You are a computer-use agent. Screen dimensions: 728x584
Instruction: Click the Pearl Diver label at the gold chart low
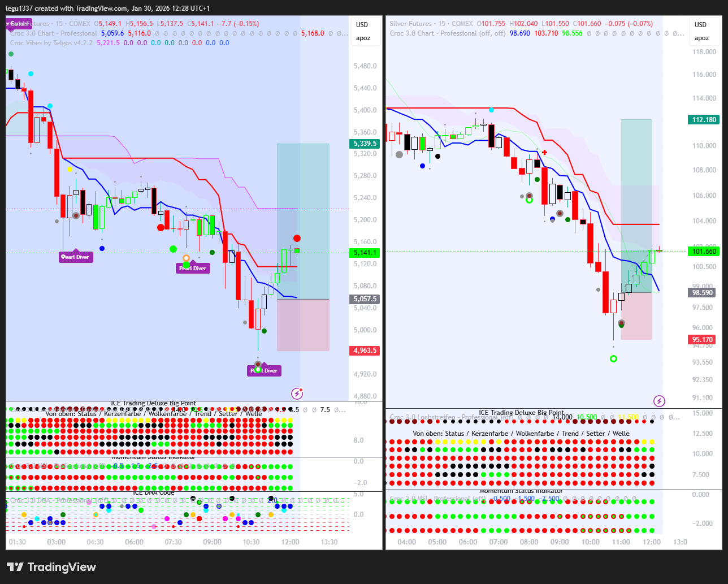[x=265, y=371]
